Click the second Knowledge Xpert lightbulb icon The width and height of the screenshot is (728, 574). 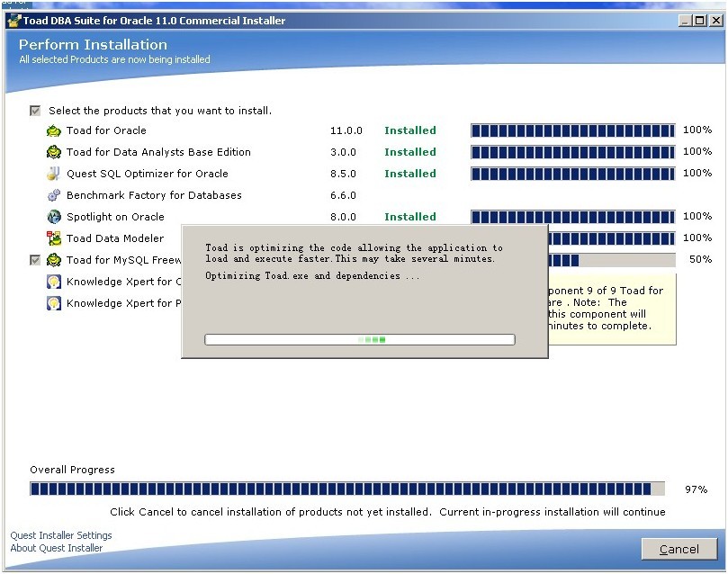click(54, 303)
